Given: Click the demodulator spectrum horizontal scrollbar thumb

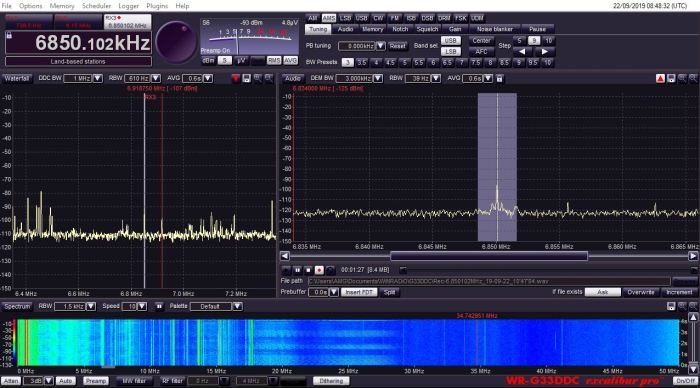Looking at the screenshot, I should (x=489, y=256).
